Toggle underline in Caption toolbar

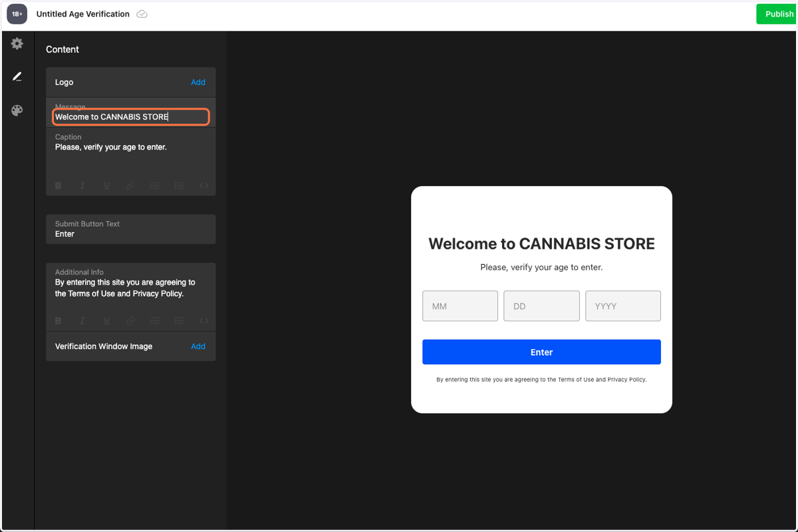pos(106,186)
